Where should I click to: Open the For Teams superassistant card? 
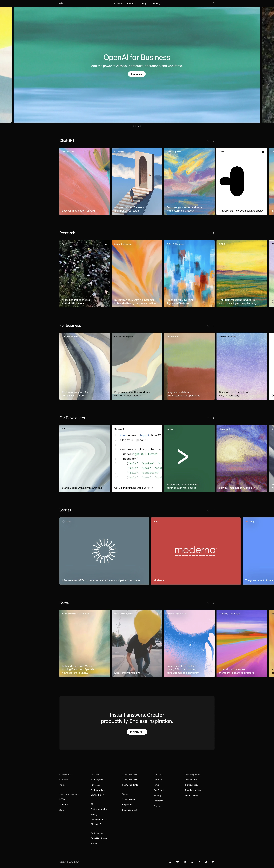click(x=137, y=181)
